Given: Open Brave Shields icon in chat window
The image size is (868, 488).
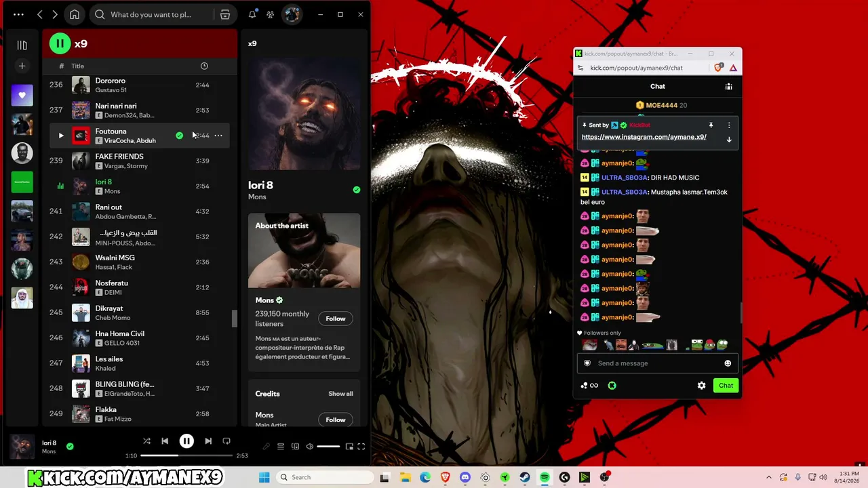Looking at the screenshot, I should pyautogui.click(x=719, y=68).
